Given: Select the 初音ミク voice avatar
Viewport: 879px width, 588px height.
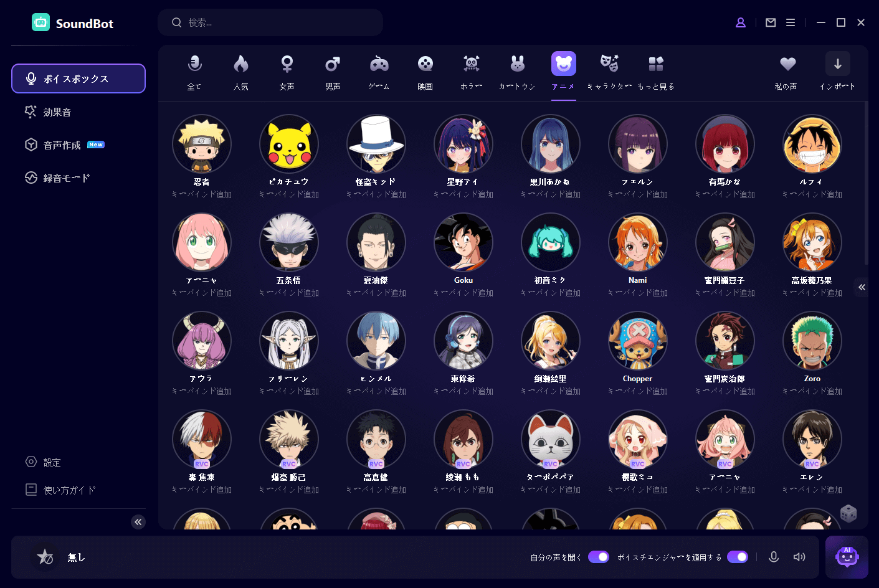Looking at the screenshot, I should pos(551,242).
